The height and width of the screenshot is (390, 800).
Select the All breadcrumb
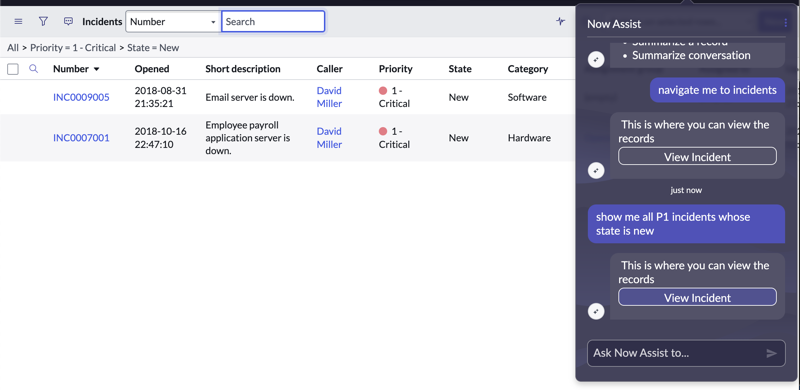13,47
